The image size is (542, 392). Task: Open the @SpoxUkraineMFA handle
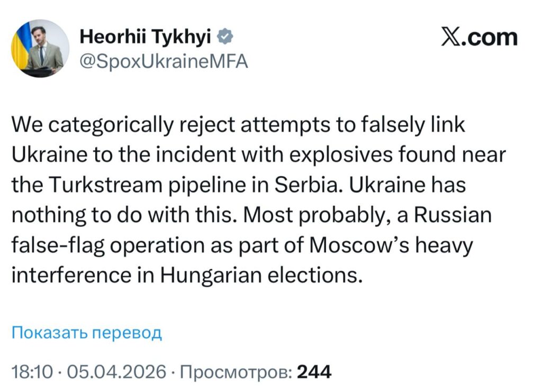[x=163, y=61]
